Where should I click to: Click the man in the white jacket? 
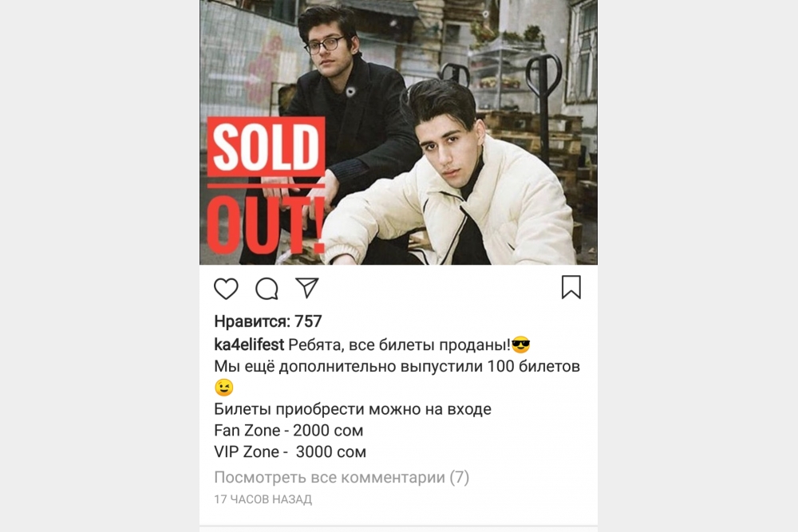(448, 178)
